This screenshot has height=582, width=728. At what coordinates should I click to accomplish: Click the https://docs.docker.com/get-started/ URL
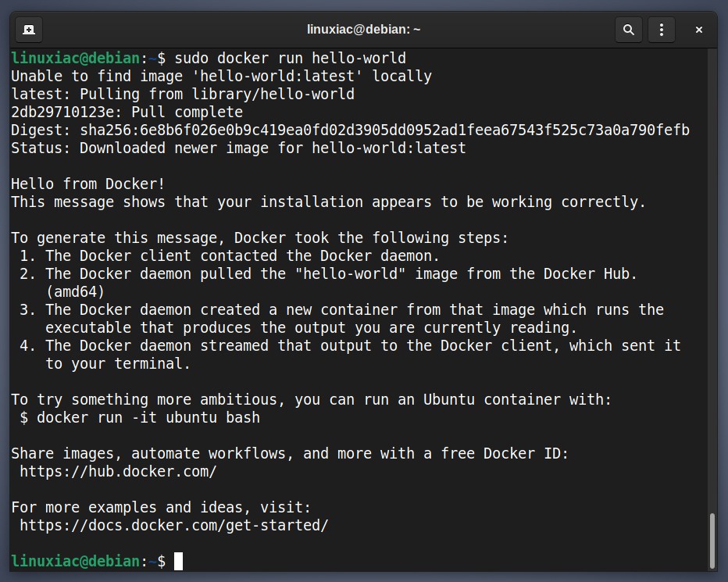coord(173,525)
